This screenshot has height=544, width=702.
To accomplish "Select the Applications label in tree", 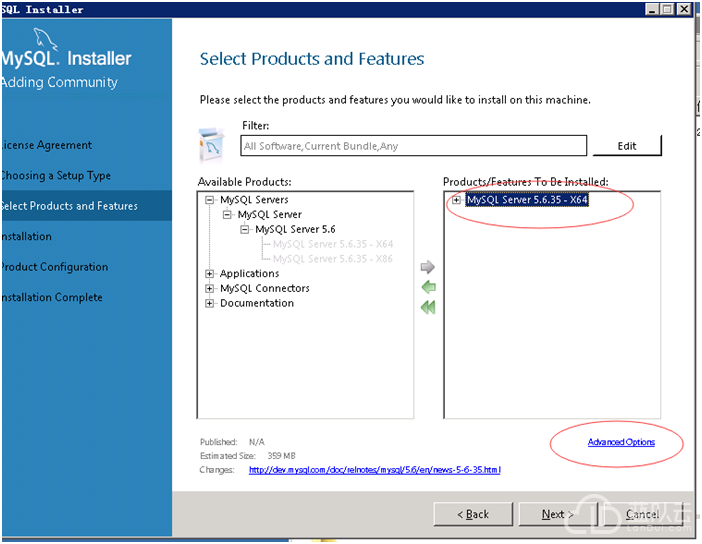I will point(249,274).
